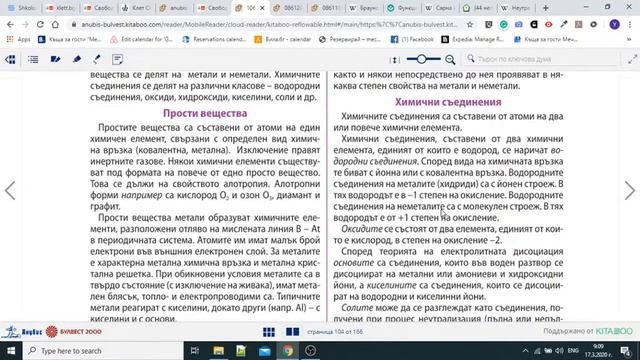
Task: Open the Chrome profile avatar
Action: pos(615,24)
